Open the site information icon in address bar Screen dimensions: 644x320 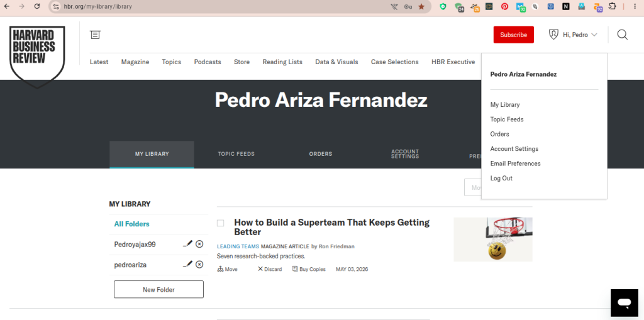click(56, 6)
